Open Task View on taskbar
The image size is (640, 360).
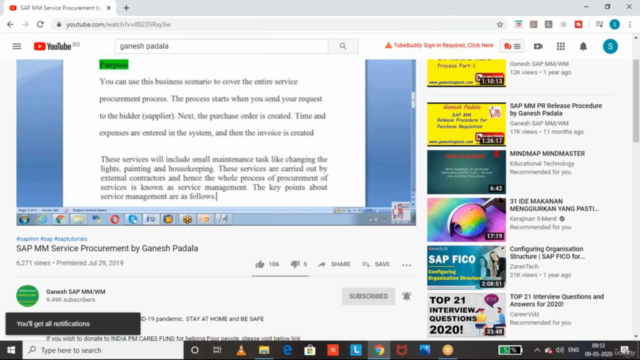click(x=217, y=350)
